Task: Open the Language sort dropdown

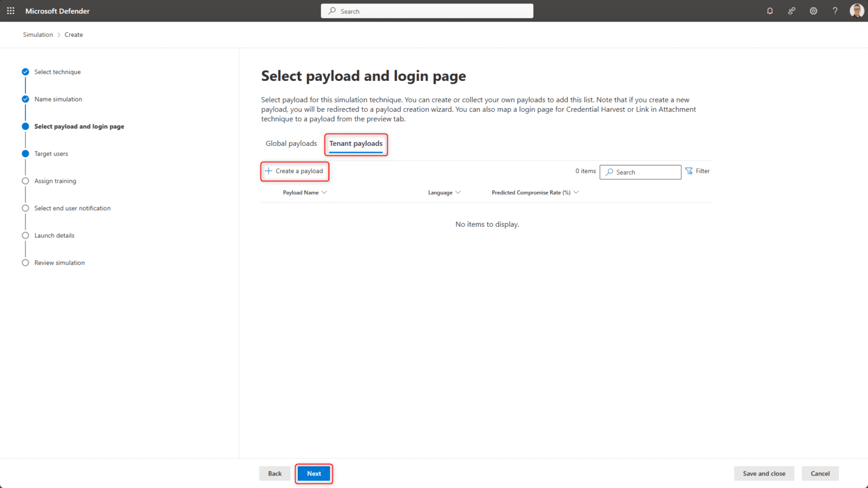Action: (x=458, y=192)
